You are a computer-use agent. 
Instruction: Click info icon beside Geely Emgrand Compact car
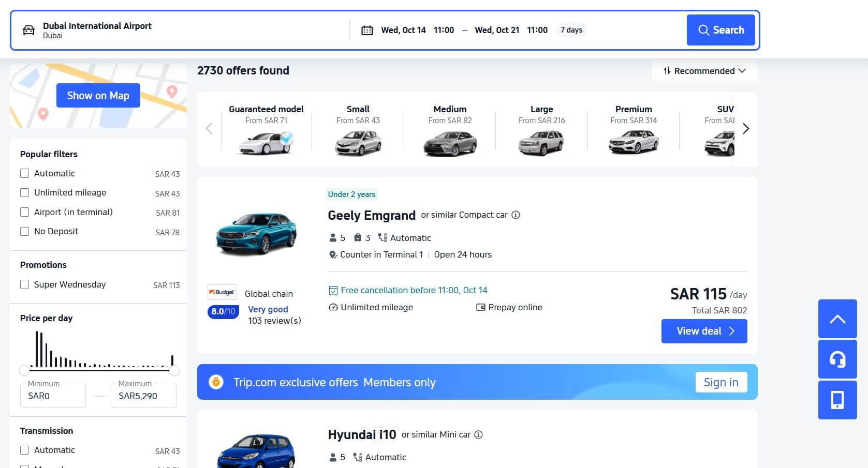[x=516, y=215]
